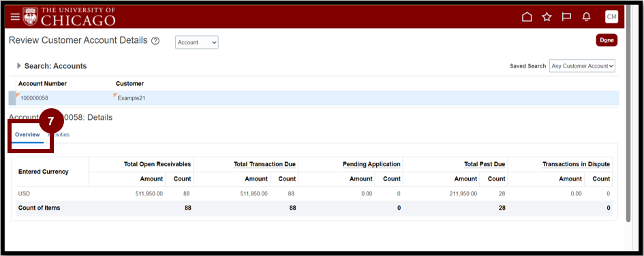Viewport: 644px width, 256px height.
Task: Click the Saved Search label
Action: coord(527,66)
